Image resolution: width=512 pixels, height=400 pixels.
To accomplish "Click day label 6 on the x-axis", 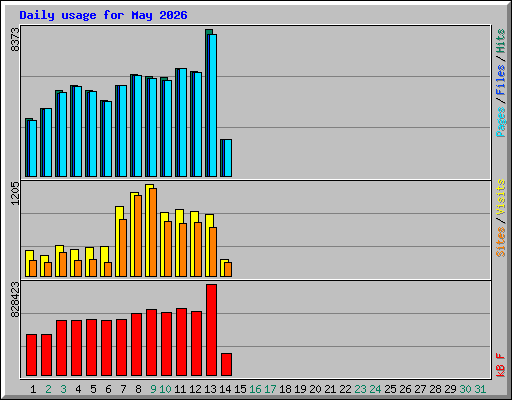I will [108, 389].
